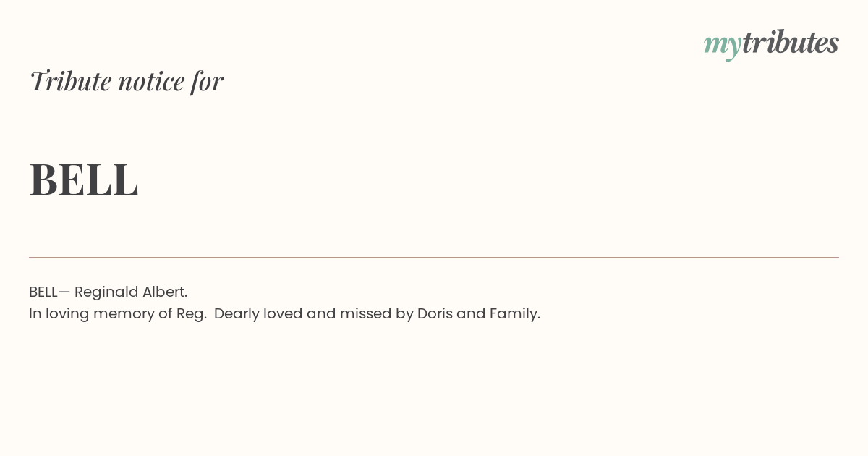The height and width of the screenshot is (456, 868).
Task: Select the "Tribute notice for" heading
Action: point(126,81)
